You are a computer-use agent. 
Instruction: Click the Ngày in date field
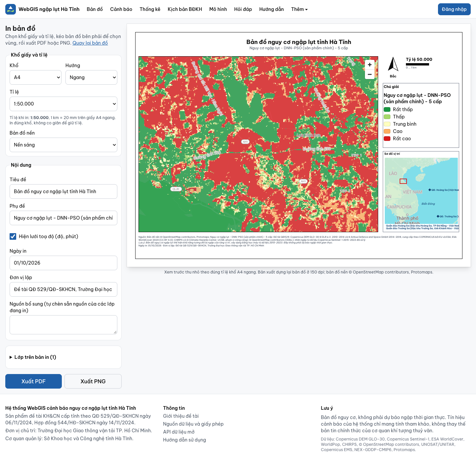tap(63, 263)
